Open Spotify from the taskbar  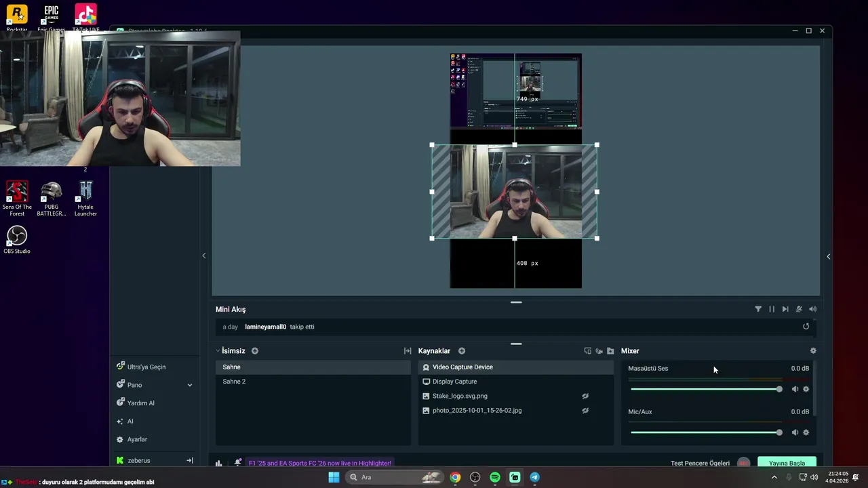coord(495,477)
